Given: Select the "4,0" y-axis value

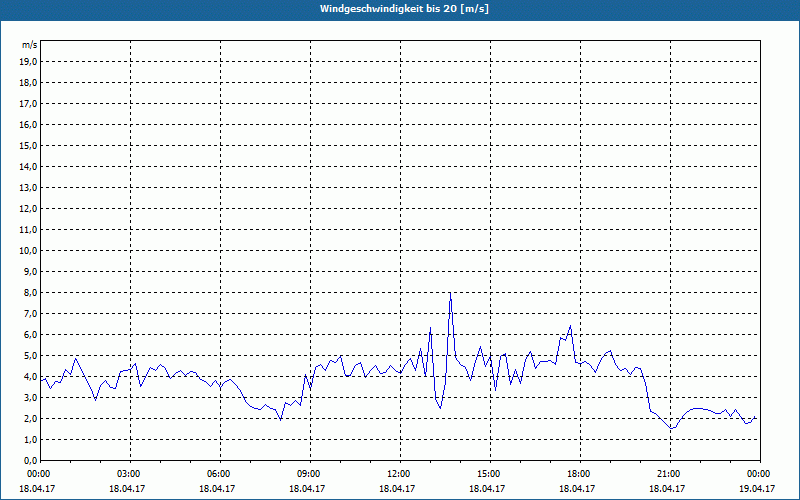Looking at the screenshot, I should click(32, 377).
